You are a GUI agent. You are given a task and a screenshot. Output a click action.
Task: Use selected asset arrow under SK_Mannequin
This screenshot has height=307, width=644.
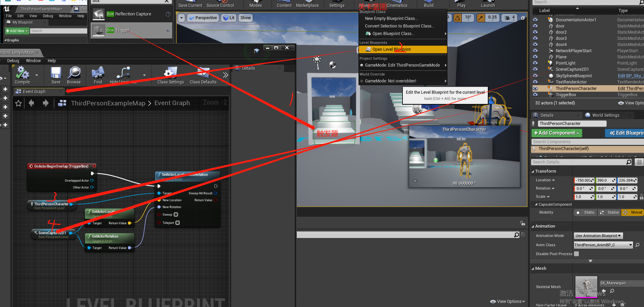pyautogui.click(x=604, y=291)
